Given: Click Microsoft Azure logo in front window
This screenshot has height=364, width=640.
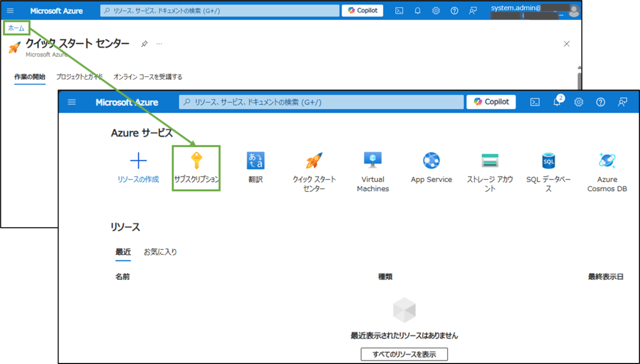Looking at the screenshot, I should (127, 102).
